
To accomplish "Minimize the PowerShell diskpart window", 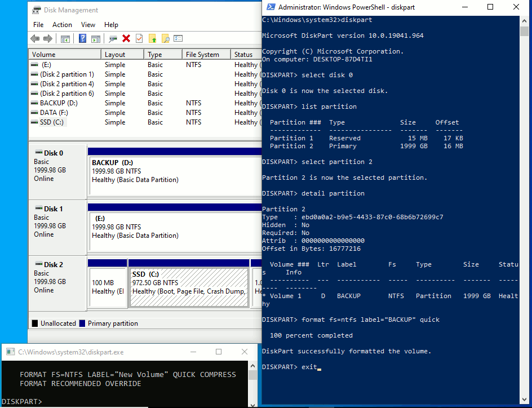I will [465, 7].
